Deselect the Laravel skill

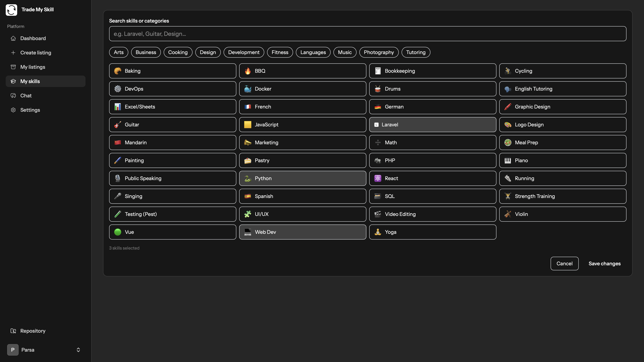click(432, 125)
